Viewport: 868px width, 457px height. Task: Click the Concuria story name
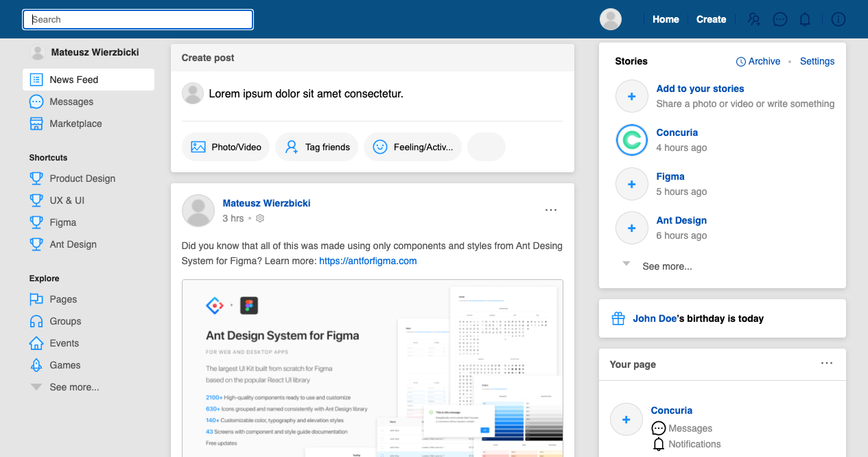point(677,132)
